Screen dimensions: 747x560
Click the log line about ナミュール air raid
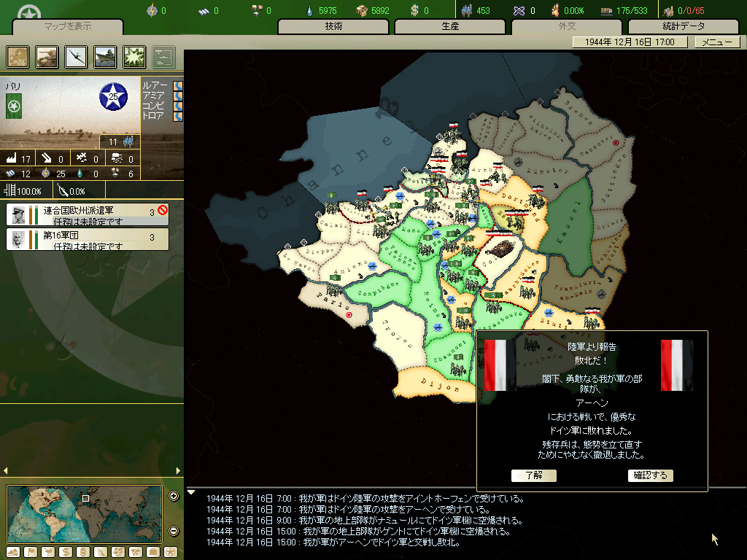coord(365,521)
